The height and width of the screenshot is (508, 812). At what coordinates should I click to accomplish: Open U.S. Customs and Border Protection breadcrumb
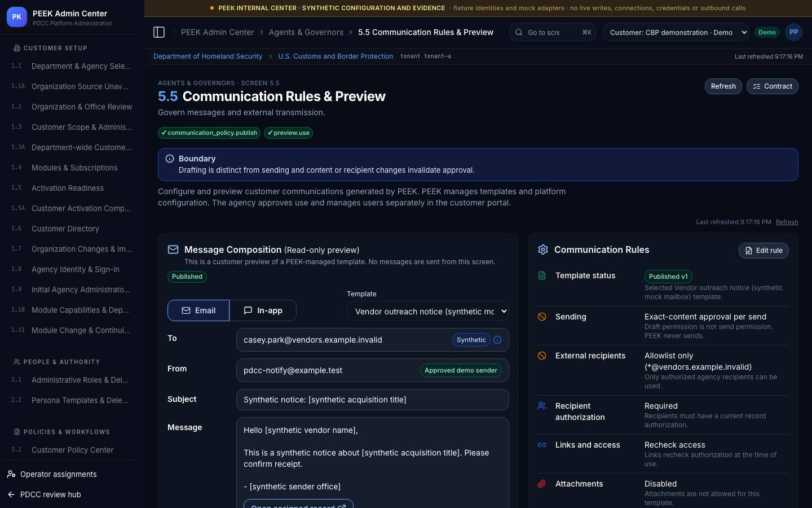point(336,56)
